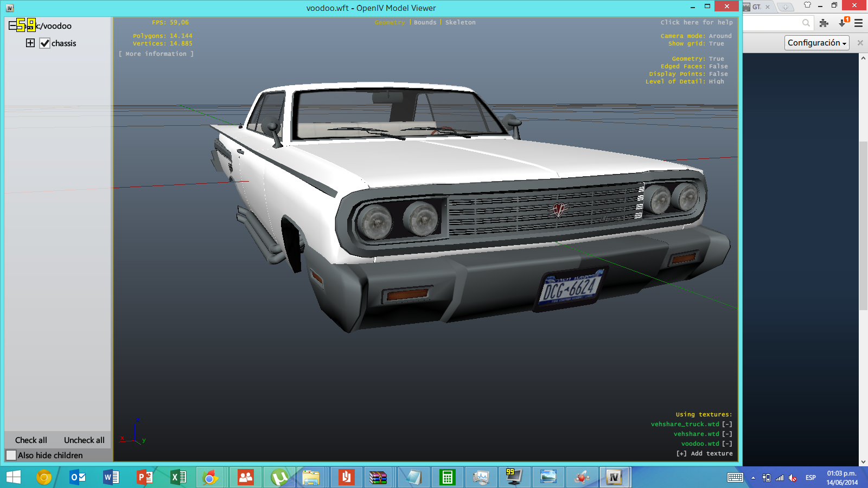This screenshot has height=488, width=868.
Task: Collapse the voodoo root tree node
Action: pyautogui.click(x=12, y=25)
